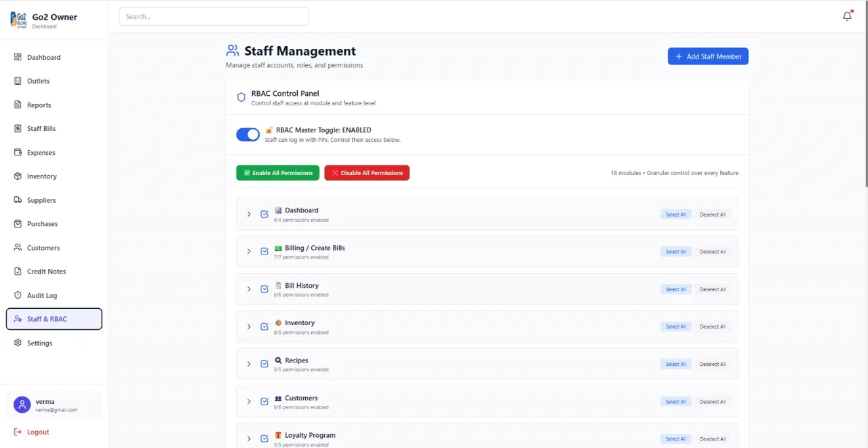Toggle the Bill History module checkbox
868x448 pixels.
coord(264,289)
